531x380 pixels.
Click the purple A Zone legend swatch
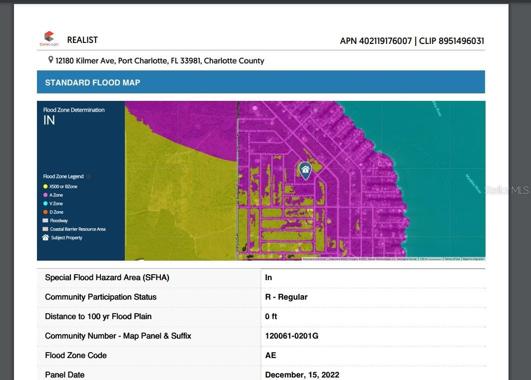click(x=45, y=195)
